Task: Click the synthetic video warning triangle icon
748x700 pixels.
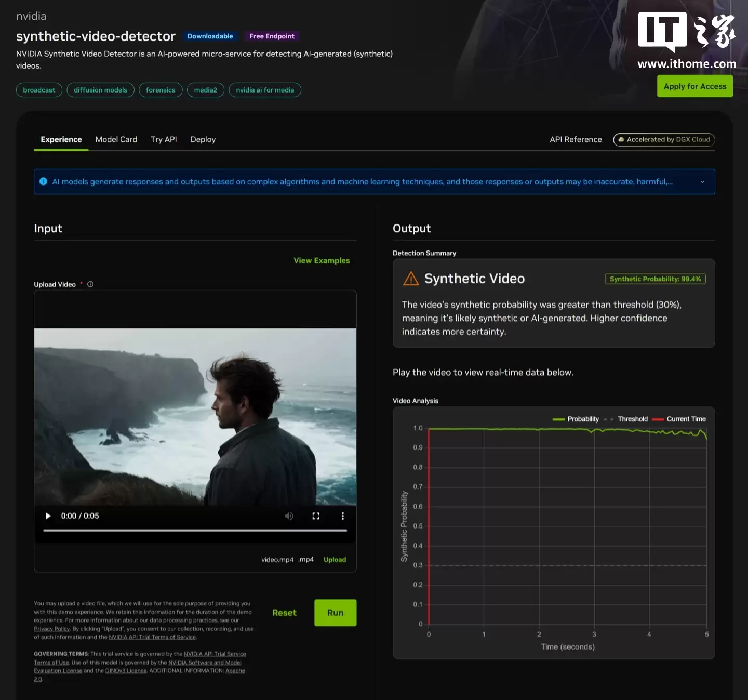Action: pyautogui.click(x=411, y=279)
